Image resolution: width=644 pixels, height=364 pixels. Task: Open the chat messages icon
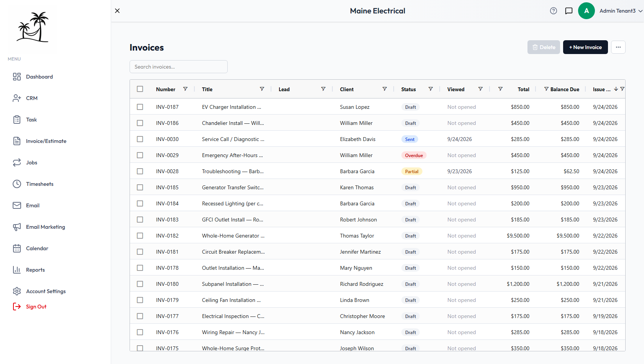click(x=569, y=11)
